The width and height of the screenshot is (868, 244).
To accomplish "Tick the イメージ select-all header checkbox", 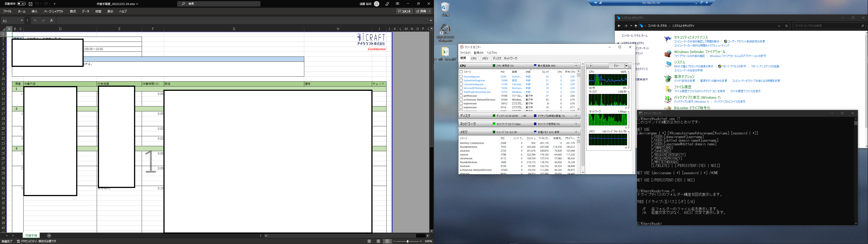I will [x=461, y=72].
